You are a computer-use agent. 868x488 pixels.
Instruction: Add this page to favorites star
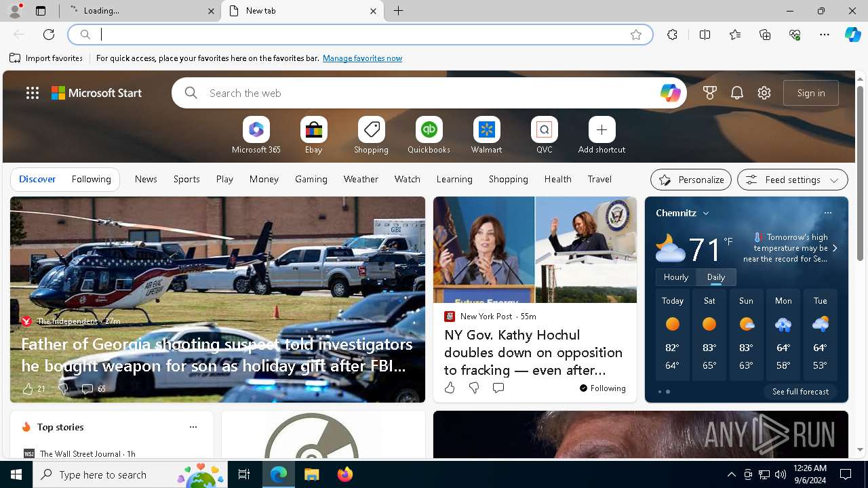[636, 35]
